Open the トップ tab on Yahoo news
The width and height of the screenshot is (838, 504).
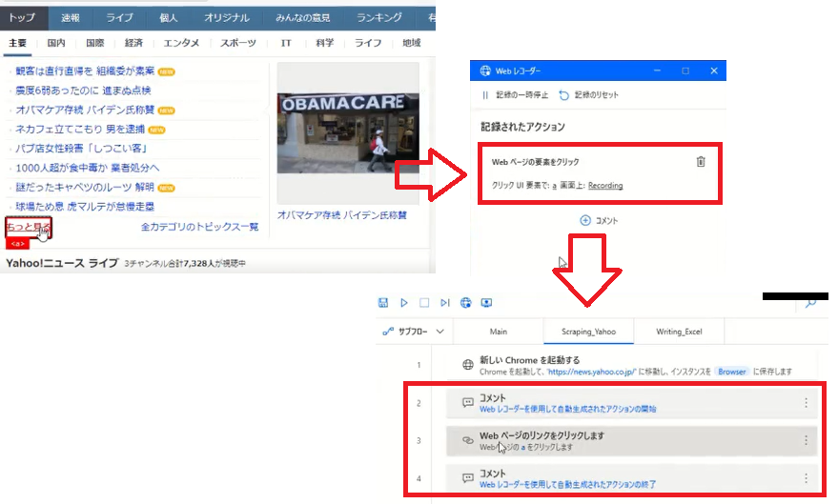(x=23, y=17)
